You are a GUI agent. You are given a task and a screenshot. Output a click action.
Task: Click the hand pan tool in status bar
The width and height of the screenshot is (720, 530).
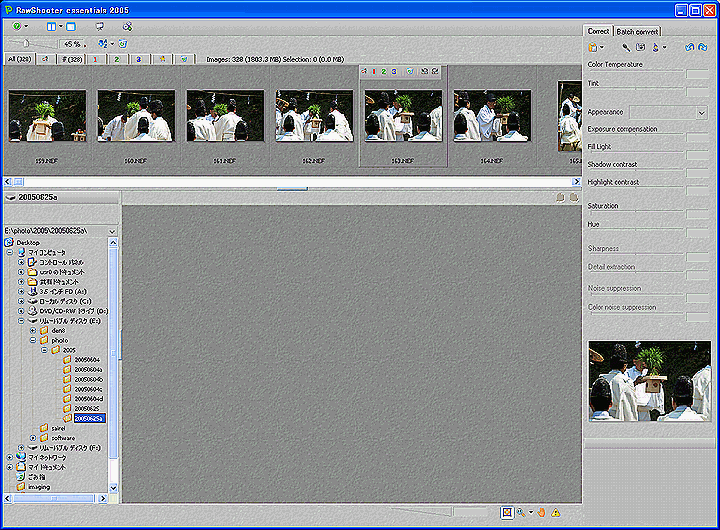541,513
